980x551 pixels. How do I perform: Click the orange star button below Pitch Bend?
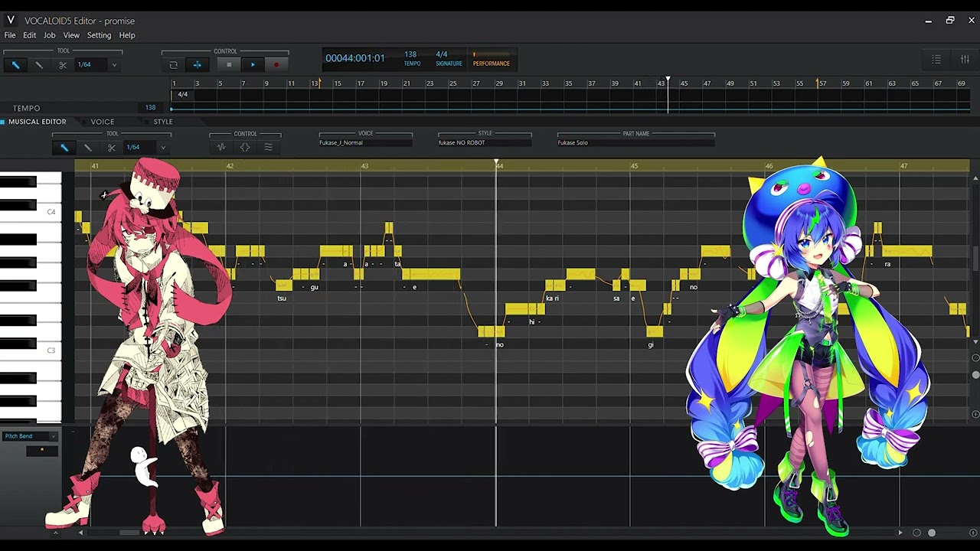click(x=42, y=450)
